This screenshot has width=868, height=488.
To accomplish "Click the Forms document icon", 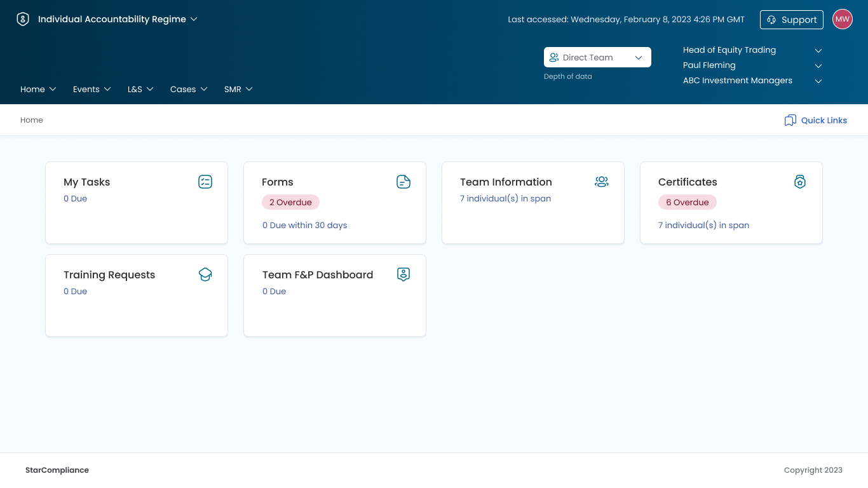I will point(403,182).
